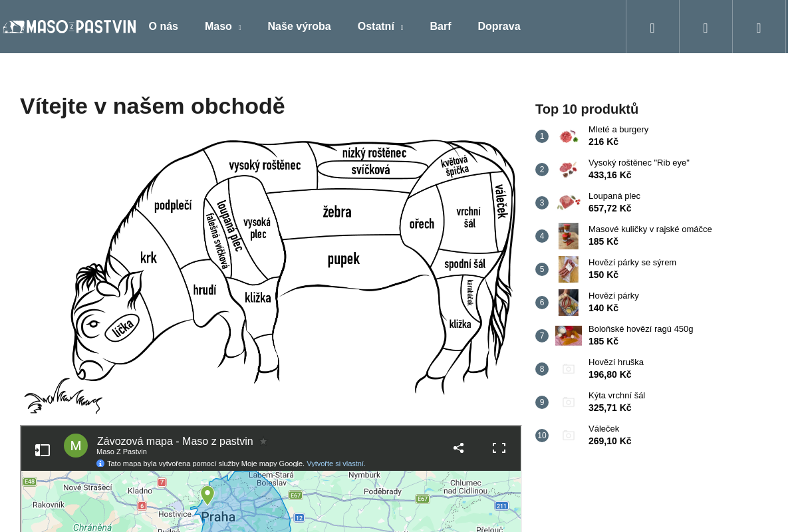Click Váleček placeholder camera icon
The height and width of the screenshot is (532, 798).
click(569, 436)
